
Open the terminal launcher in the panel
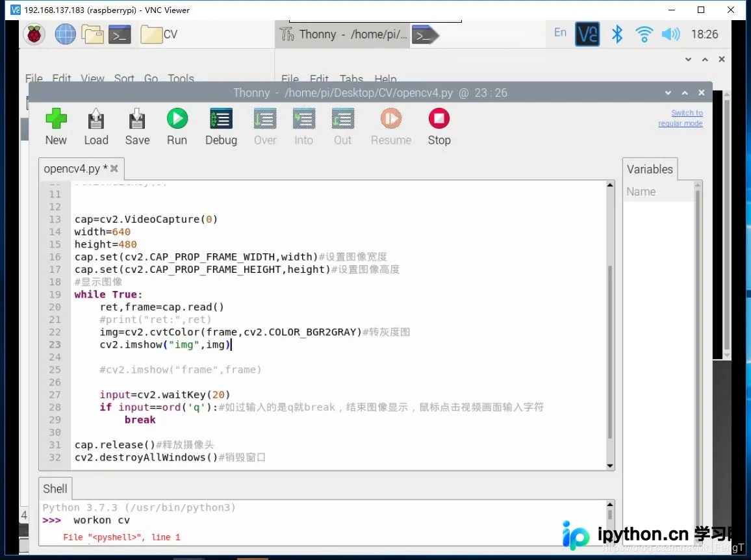(x=120, y=34)
